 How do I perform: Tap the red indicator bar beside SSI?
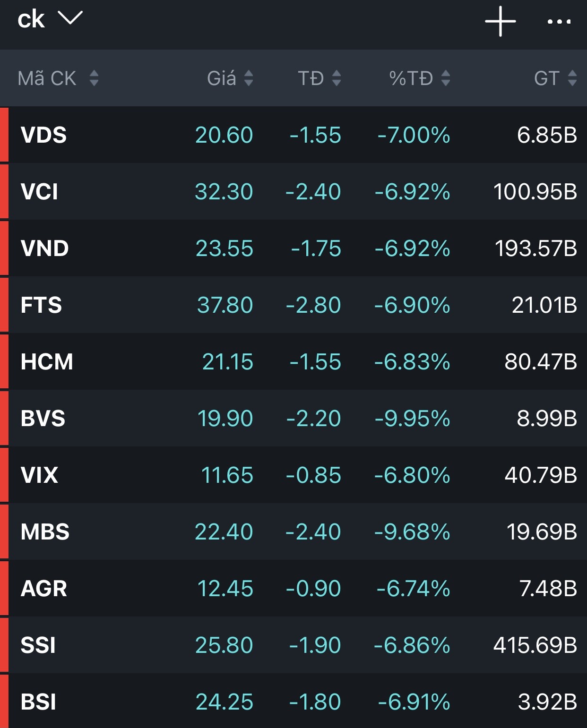tap(4, 645)
